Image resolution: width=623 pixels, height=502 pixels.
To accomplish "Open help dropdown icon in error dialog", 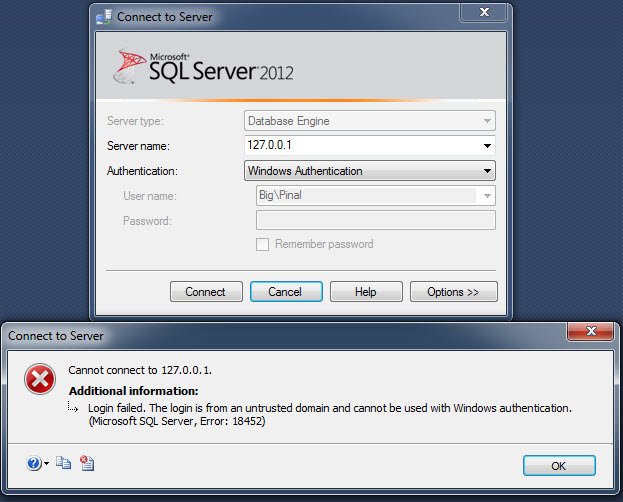I will [37, 463].
